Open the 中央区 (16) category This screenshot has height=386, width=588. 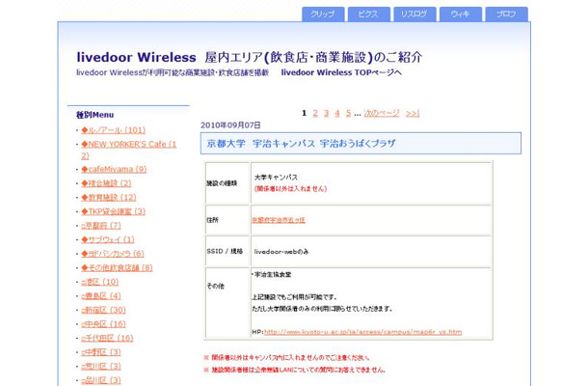click(x=103, y=324)
